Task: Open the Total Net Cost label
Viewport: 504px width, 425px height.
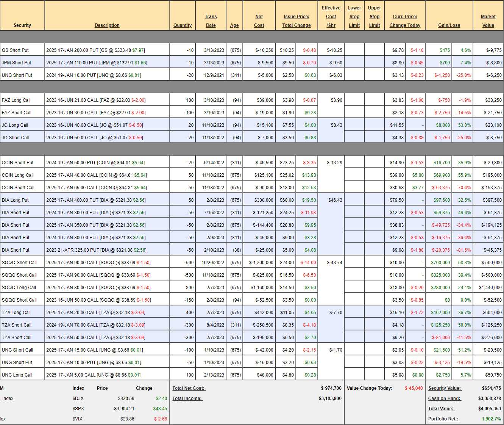Action: [x=189, y=388]
